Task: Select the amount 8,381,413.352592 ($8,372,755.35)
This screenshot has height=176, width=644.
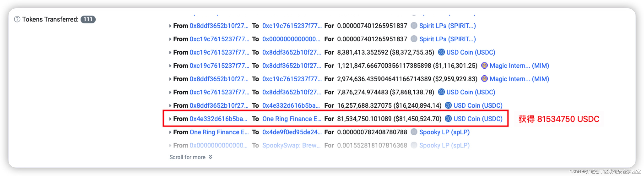Action: coord(385,52)
